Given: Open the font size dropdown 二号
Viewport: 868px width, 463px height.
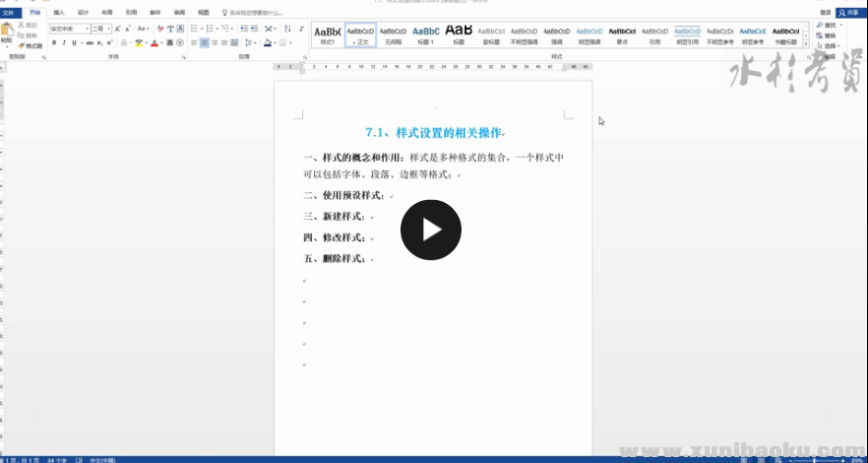Looking at the screenshot, I should [x=100, y=30].
